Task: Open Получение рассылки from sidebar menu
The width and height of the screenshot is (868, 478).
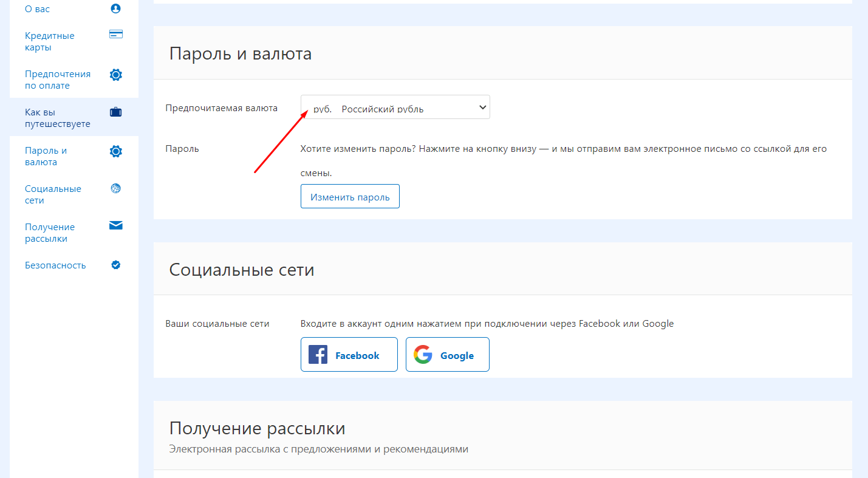Action: pos(49,233)
